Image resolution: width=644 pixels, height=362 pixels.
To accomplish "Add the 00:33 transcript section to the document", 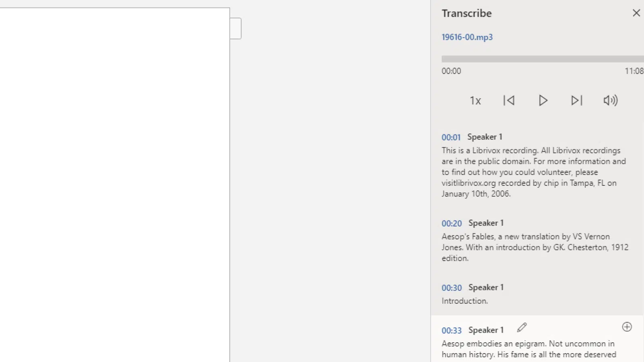I will (627, 327).
